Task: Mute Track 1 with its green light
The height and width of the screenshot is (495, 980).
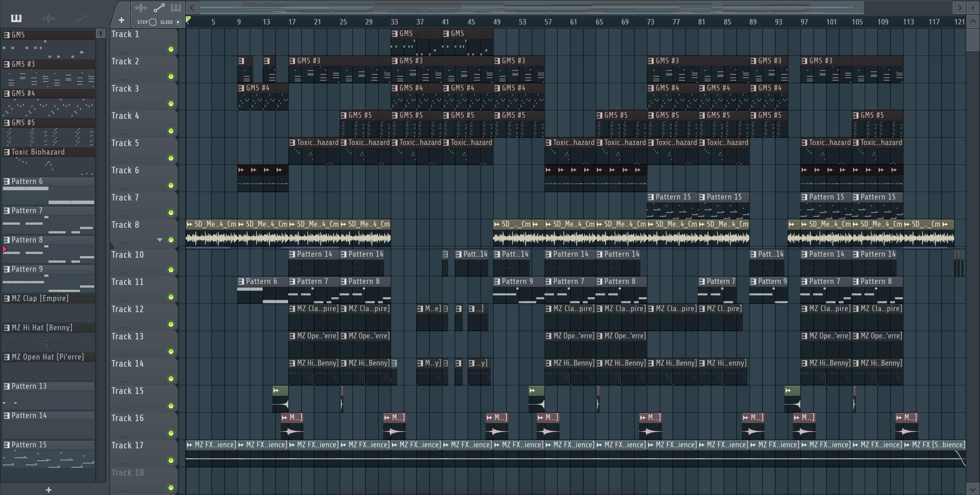Action: (x=171, y=49)
